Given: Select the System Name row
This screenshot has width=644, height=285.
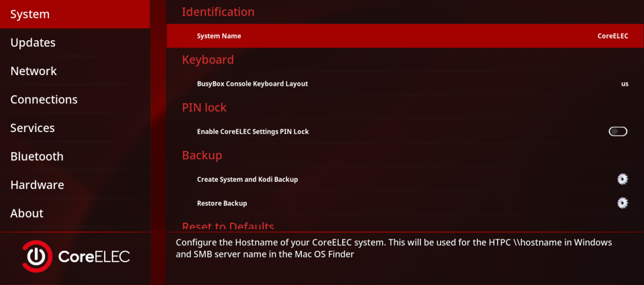Looking at the screenshot, I should tap(219, 36).
